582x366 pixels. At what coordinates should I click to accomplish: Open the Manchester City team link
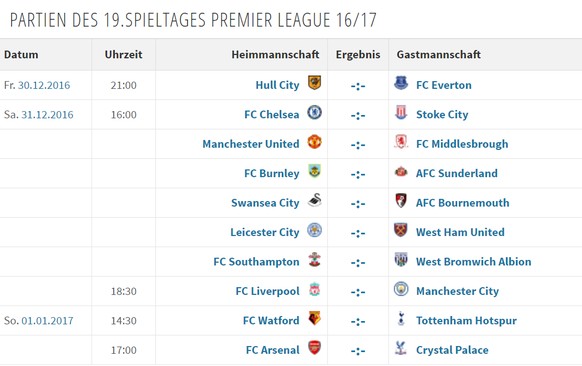click(457, 291)
